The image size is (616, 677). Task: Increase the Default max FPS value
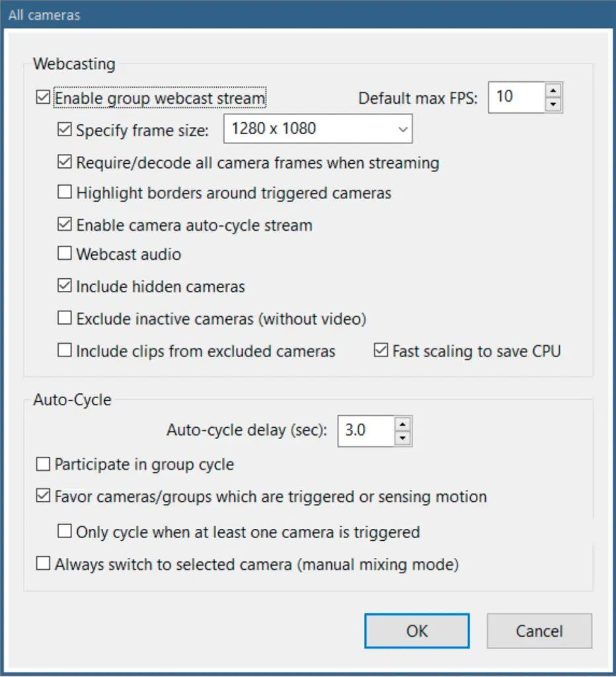[554, 90]
